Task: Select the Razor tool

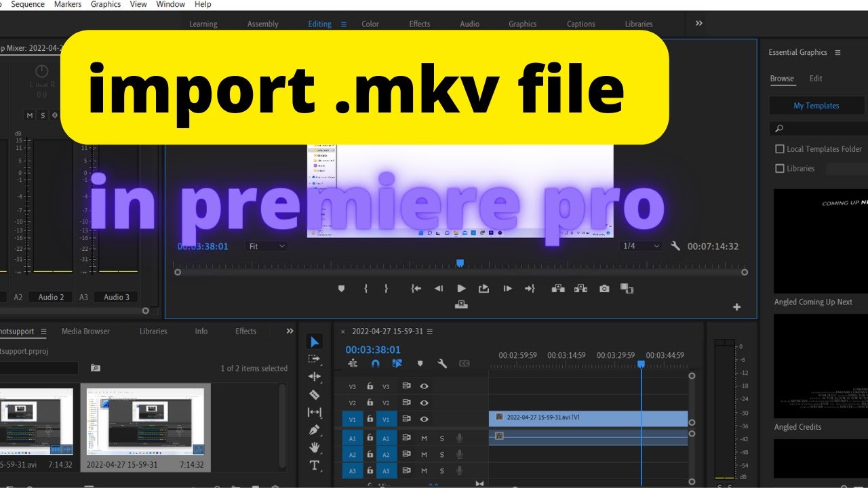Action: click(x=314, y=394)
